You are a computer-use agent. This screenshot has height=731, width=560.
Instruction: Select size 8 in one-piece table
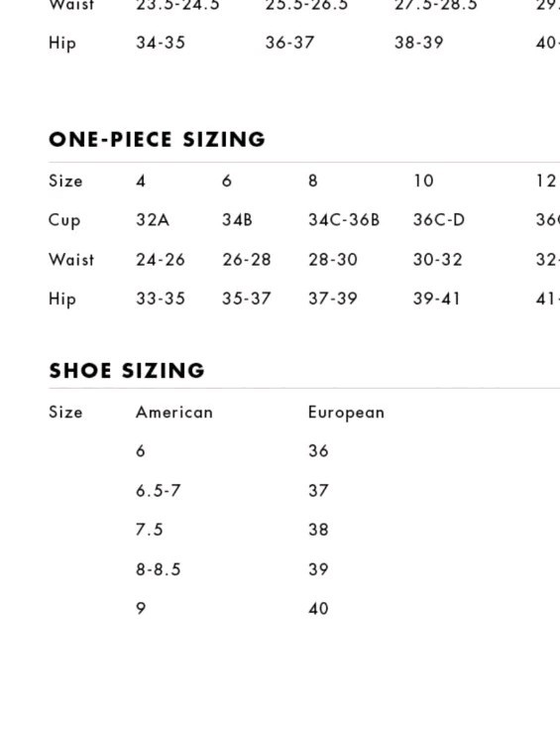[312, 181]
